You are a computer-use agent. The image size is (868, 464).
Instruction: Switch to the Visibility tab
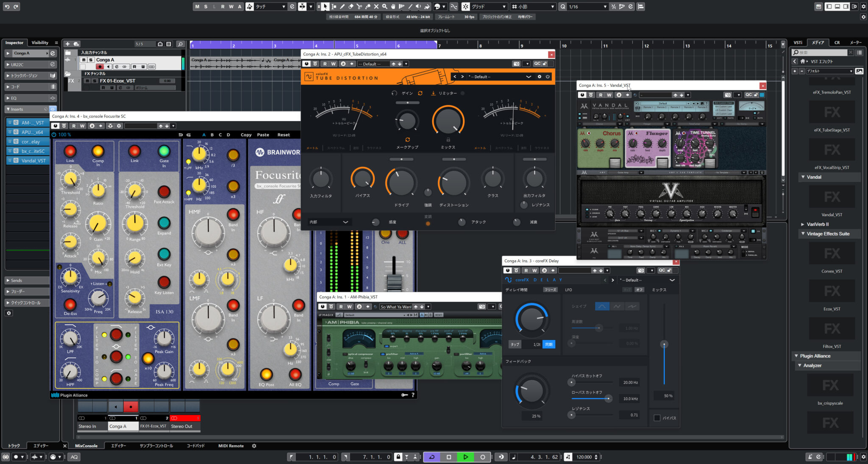pos(40,43)
